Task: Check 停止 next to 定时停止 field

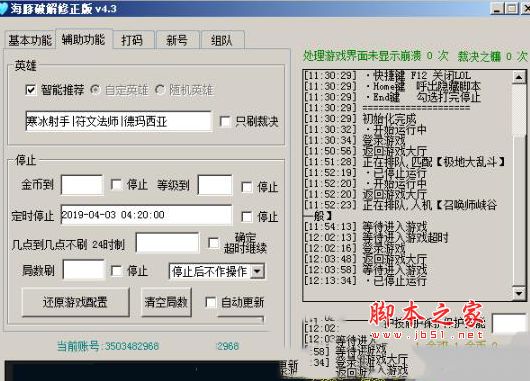Action: pyautogui.click(x=247, y=216)
